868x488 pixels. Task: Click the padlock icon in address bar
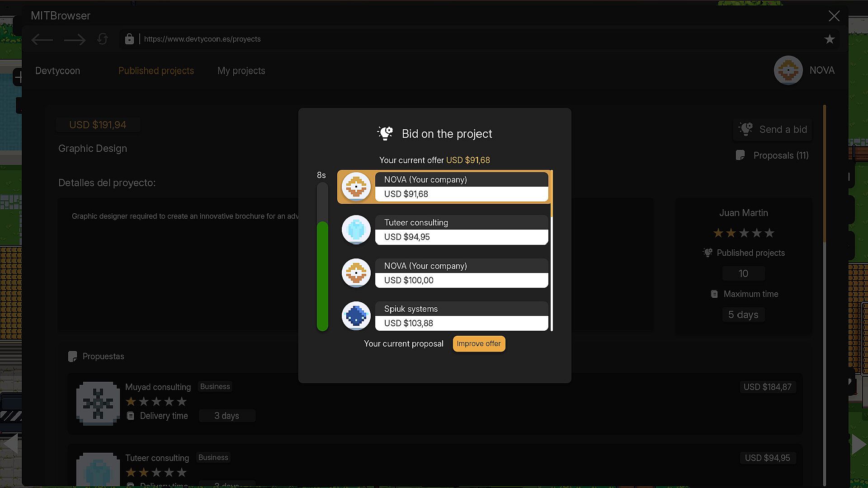[x=129, y=39]
